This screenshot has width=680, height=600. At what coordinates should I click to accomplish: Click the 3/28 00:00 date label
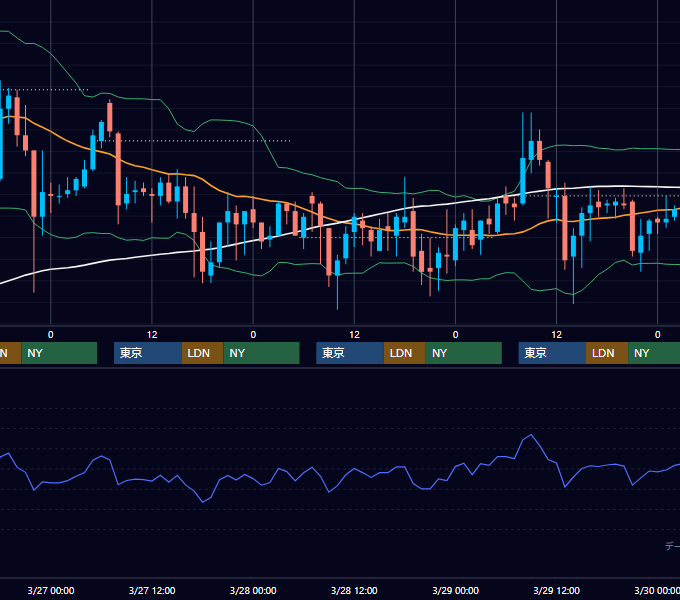253,590
